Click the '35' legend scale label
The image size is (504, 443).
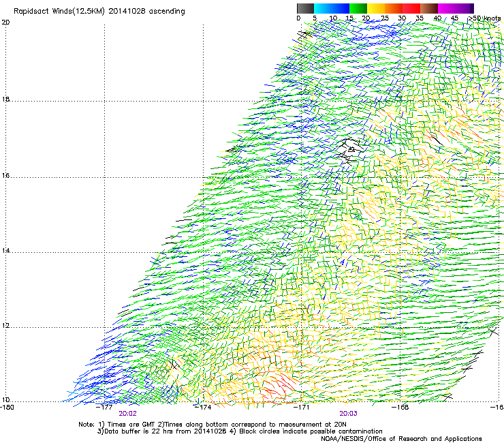[x=420, y=18]
